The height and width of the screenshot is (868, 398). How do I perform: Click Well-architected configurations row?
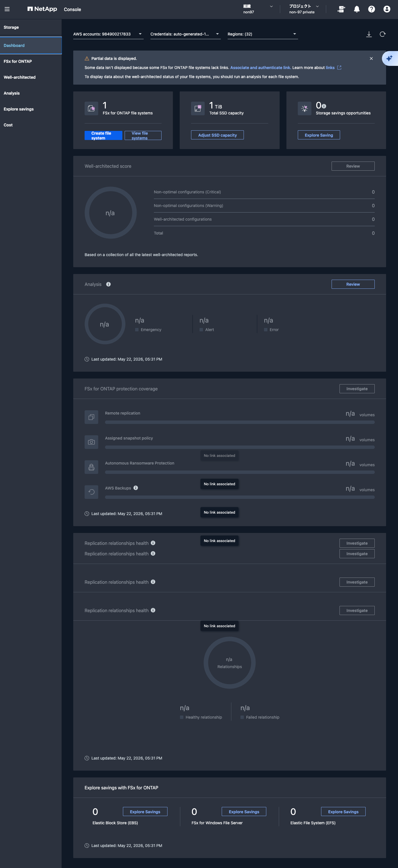(264, 219)
